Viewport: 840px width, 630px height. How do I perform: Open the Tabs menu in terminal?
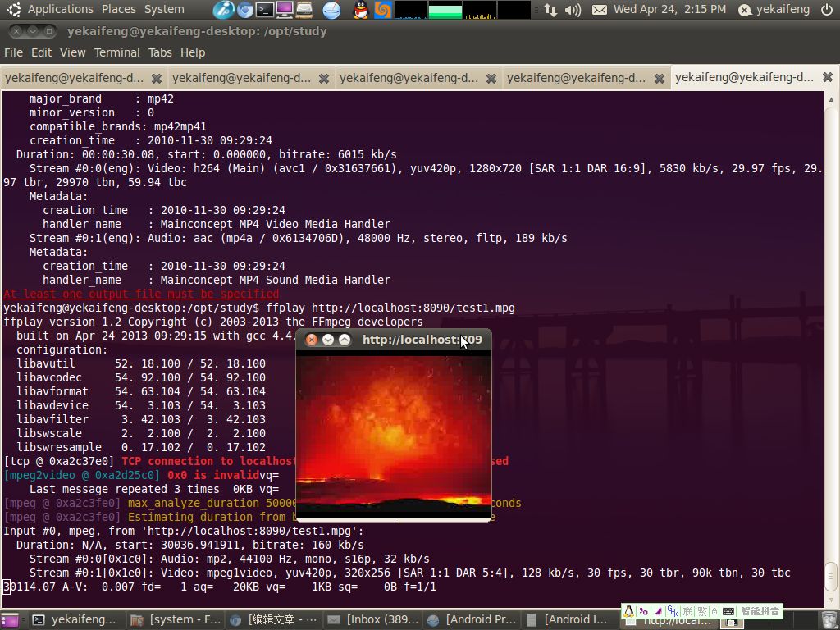point(160,52)
